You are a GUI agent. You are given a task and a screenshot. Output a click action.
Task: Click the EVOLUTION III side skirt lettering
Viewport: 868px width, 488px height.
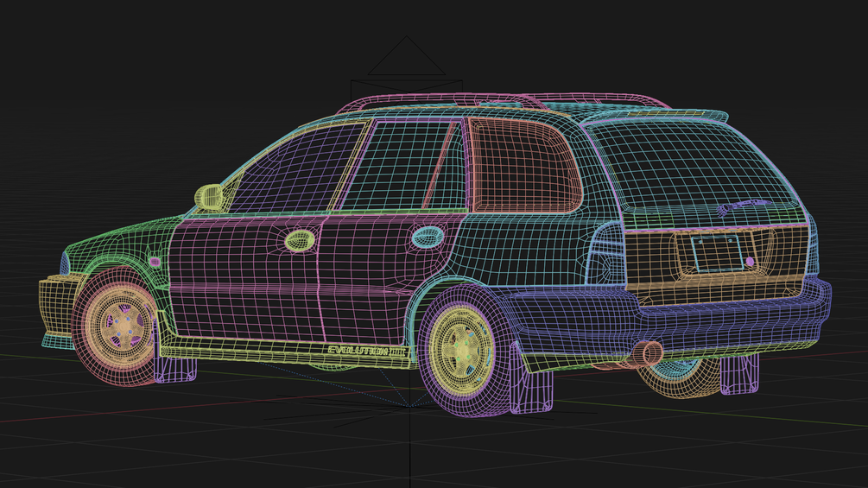368,350
